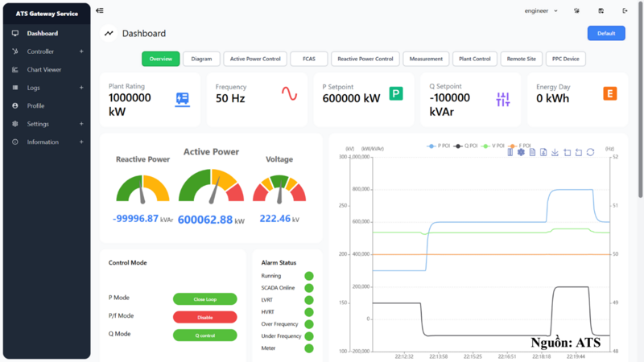Viewport: 644px width, 362px height.
Task: Click the chart zoom reset icon
Action: [579, 152]
